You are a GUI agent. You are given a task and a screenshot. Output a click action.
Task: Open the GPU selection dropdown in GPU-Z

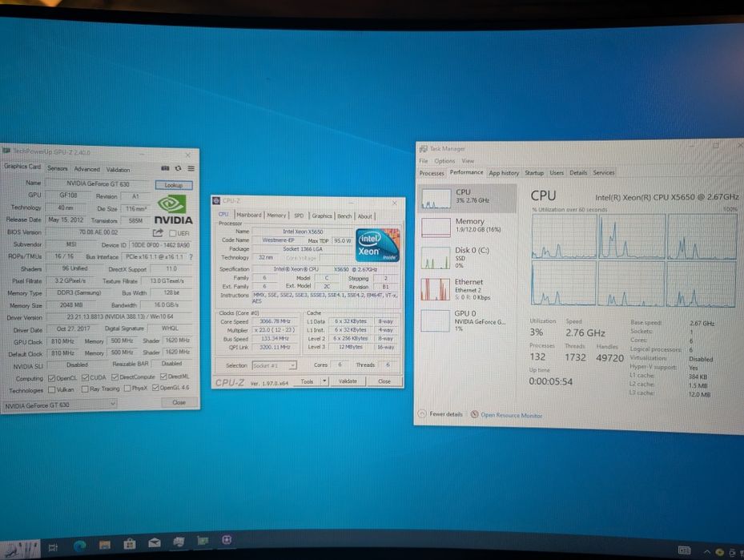pyautogui.click(x=60, y=405)
